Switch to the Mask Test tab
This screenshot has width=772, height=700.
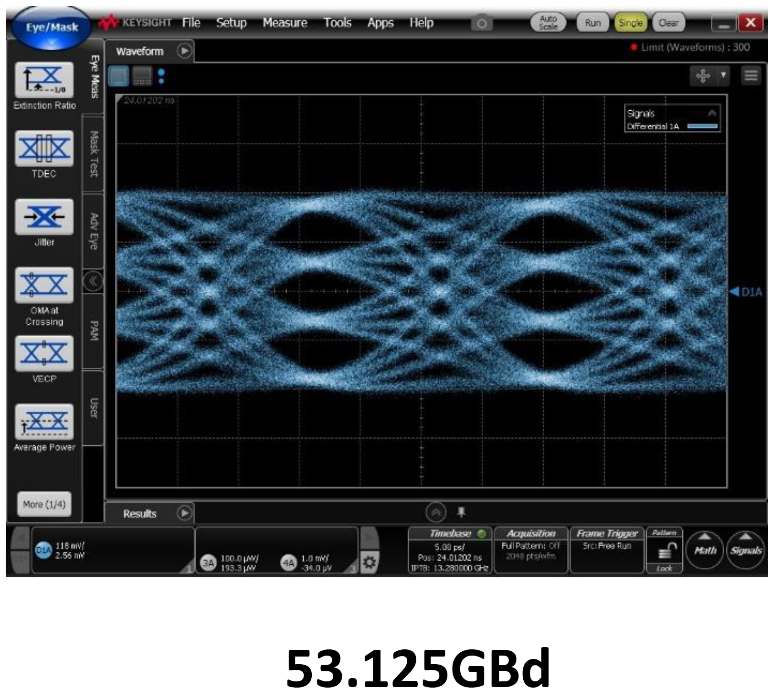94,154
